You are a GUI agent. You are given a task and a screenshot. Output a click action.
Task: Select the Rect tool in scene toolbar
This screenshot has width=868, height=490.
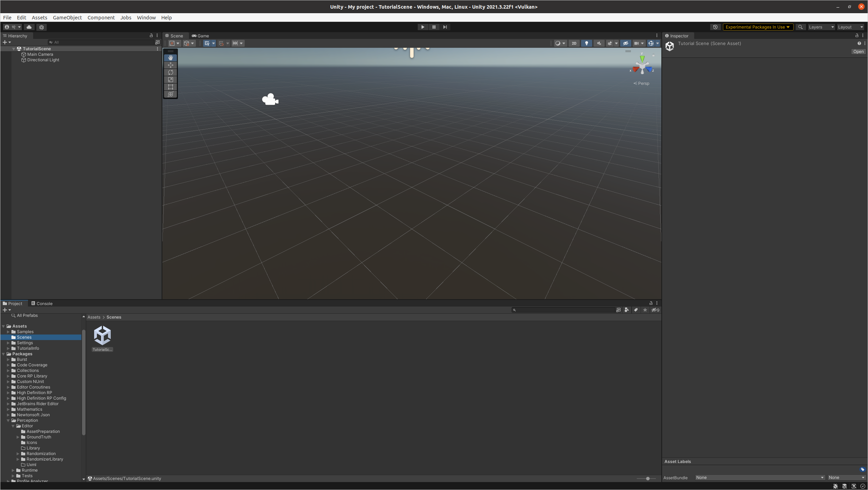(170, 87)
